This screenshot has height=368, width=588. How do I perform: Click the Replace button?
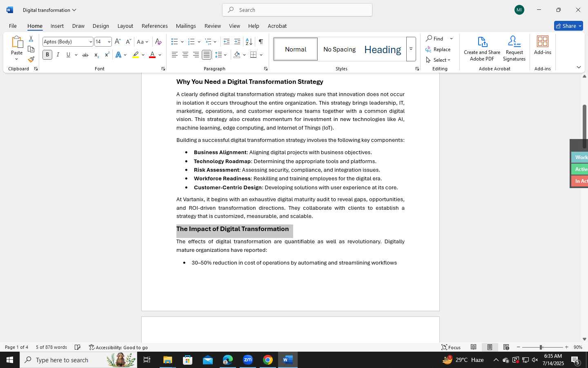tap(438, 49)
